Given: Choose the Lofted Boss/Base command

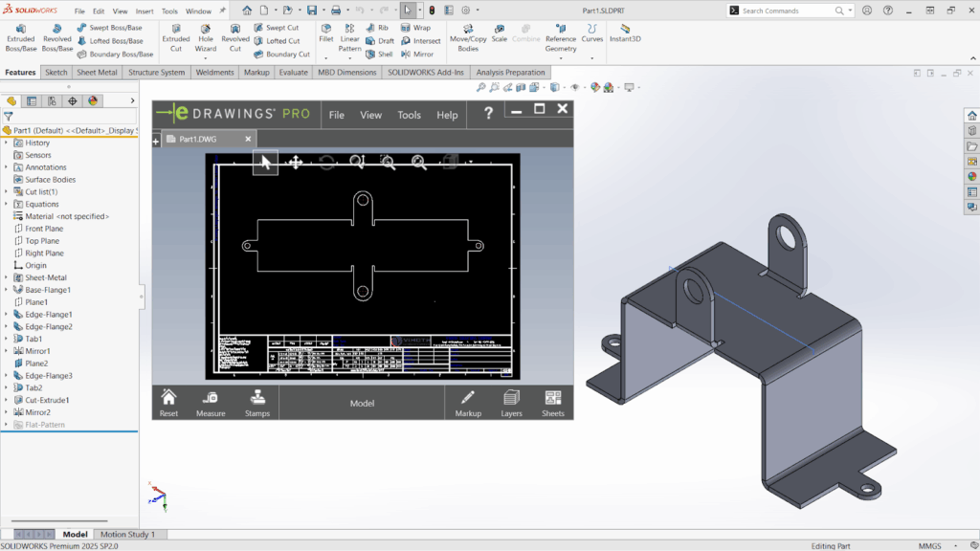Looking at the screenshot, I should [110, 40].
